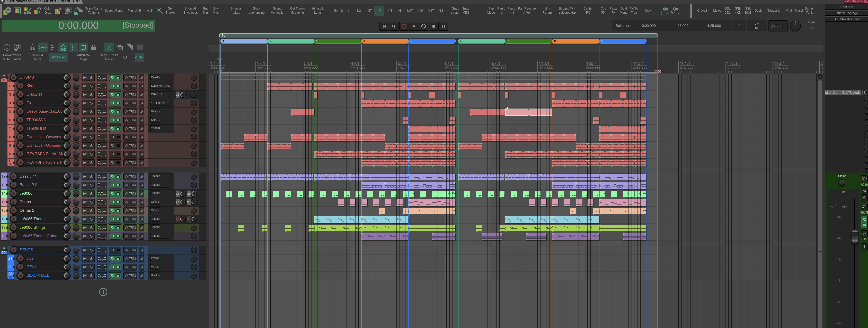The image size is (868, 328).
Task: Open the NONE automation mode dropdown
Action: 778,26
